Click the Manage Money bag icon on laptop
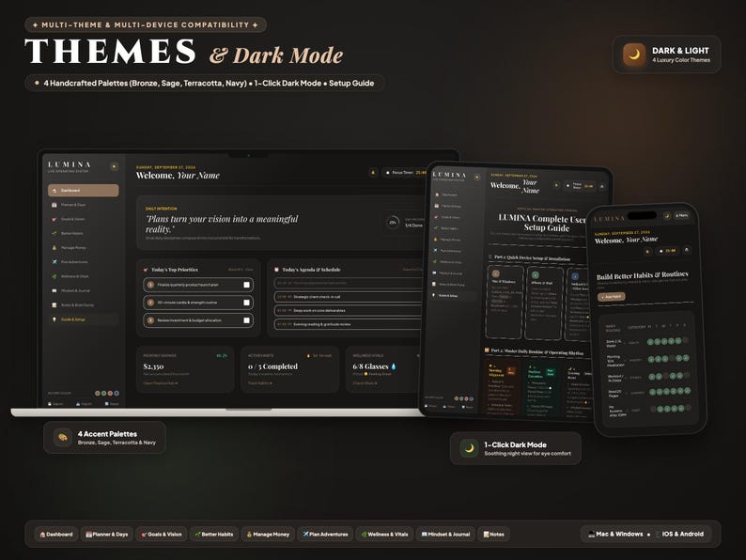This screenshot has height=560, width=746. tap(54, 247)
